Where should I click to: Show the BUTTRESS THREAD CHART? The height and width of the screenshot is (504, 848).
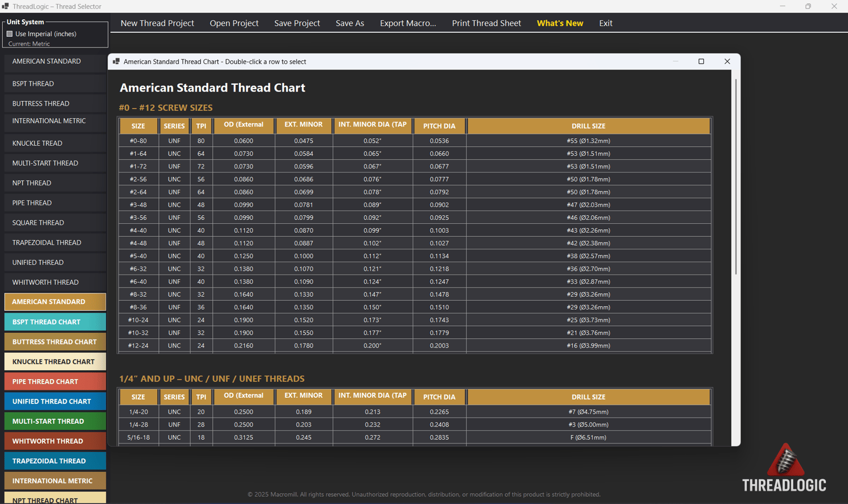(x=55, y=341)
